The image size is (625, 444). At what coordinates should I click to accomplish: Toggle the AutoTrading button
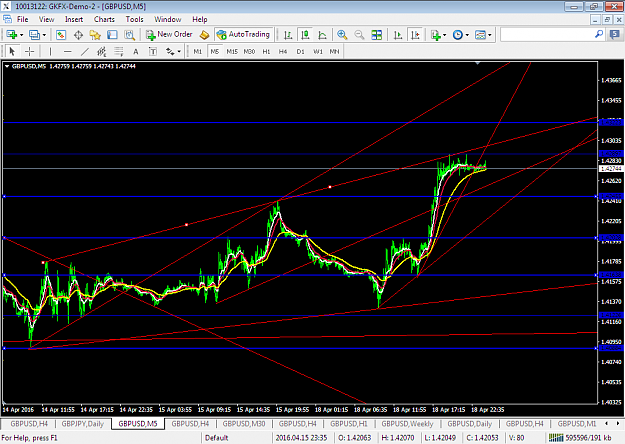(x=244, y=35)
